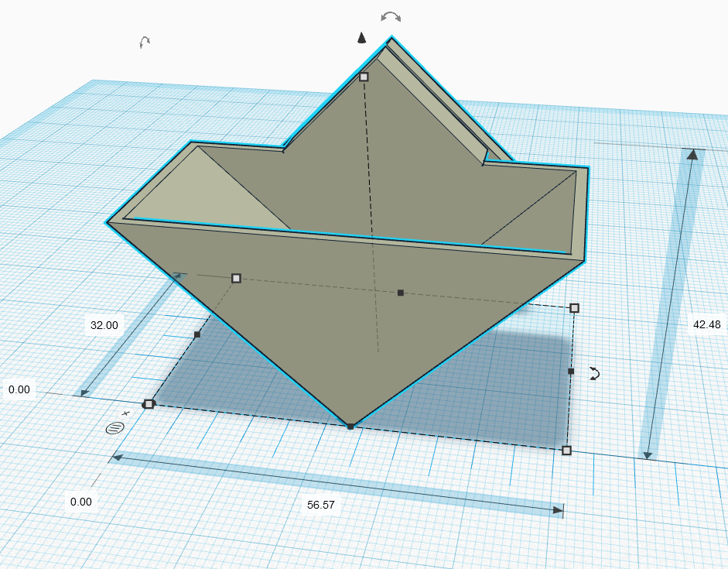Click the black cone lift handle above the shape

(361, 38)
